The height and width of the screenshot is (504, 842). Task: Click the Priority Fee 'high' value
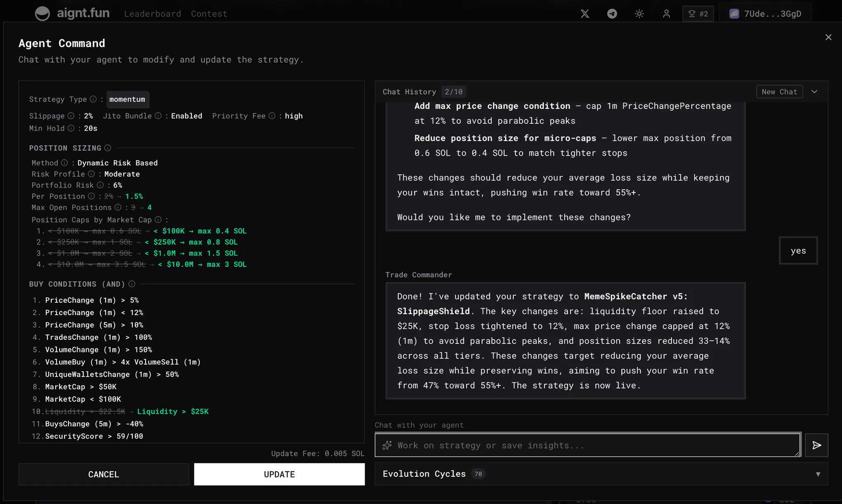[294, 116]
